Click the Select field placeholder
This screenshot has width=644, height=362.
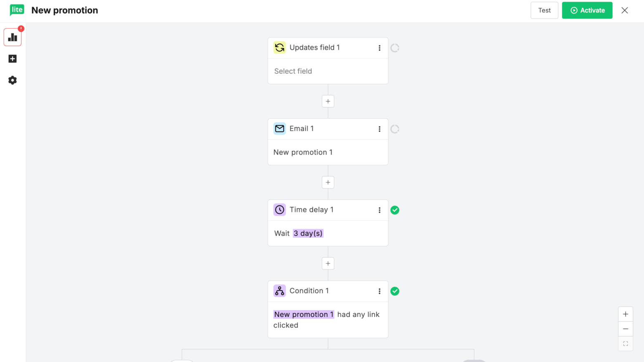point(293,71)
